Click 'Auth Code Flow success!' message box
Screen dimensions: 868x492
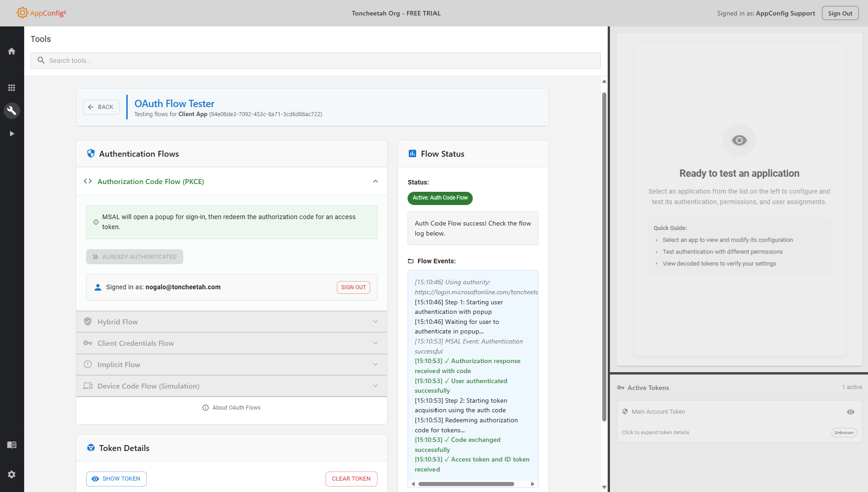[473, 228]
